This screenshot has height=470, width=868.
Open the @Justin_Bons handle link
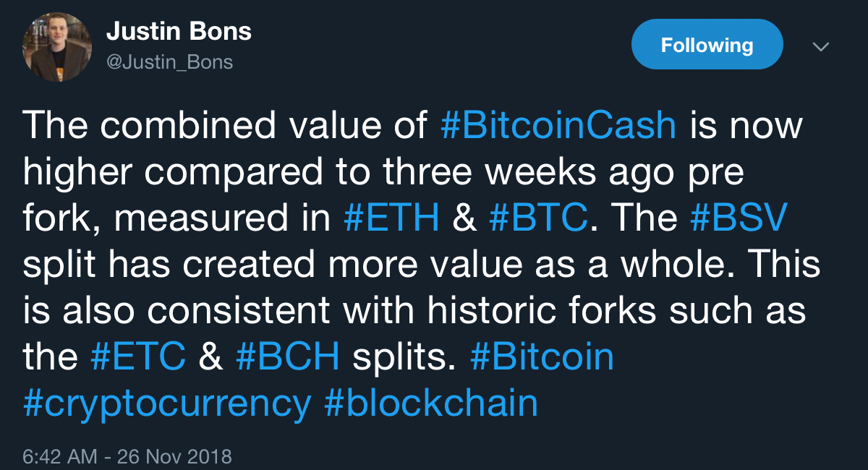[169, 62]
